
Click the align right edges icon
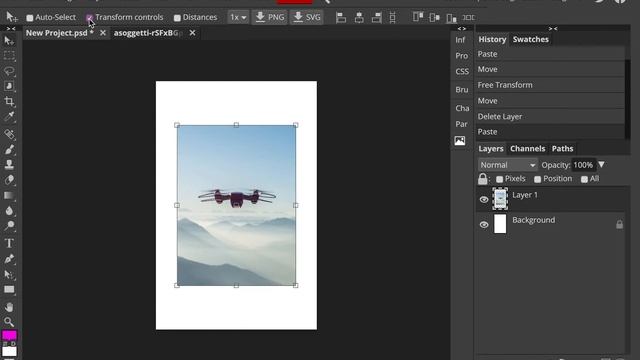pos(376,18)
